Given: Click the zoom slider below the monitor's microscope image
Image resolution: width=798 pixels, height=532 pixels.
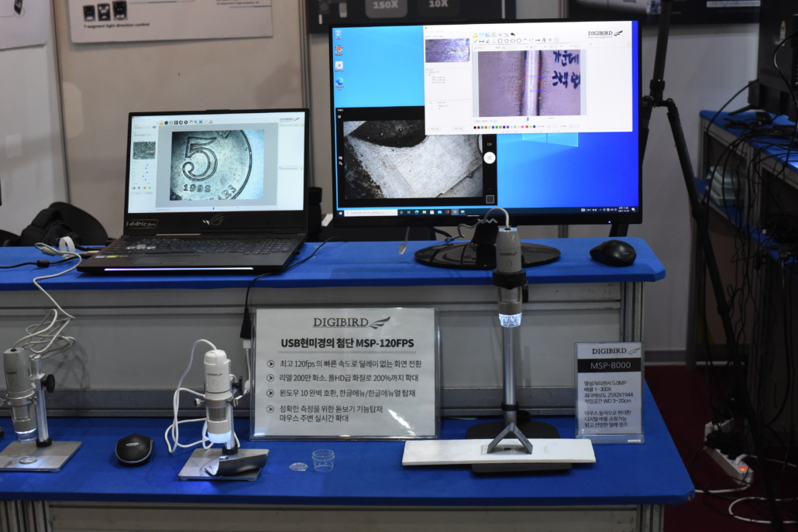Looking at the screenshot, I should [528, 119].
